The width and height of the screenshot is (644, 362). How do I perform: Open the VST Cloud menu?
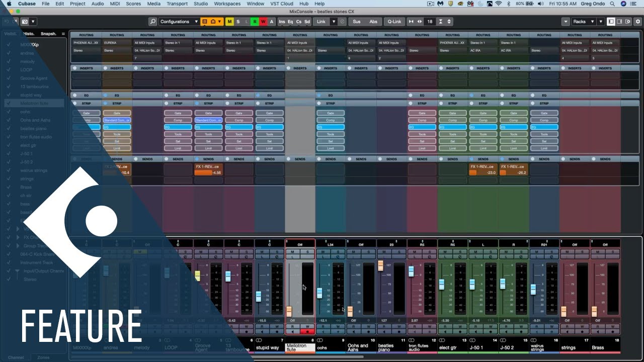click(282, 4)
